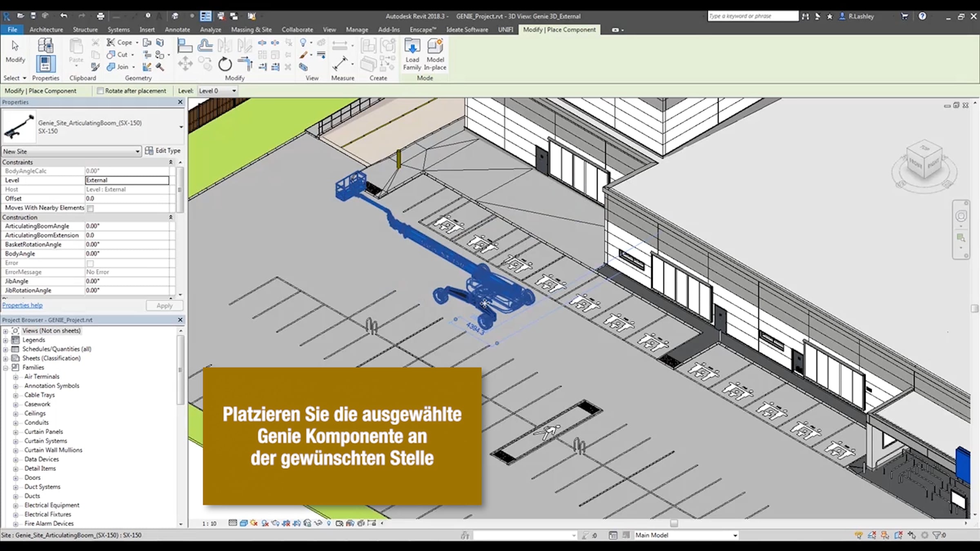Click the Trim/Extend to Corner tool
The height and width of the screenshot is (551, 980).
[x=245, y=64]
